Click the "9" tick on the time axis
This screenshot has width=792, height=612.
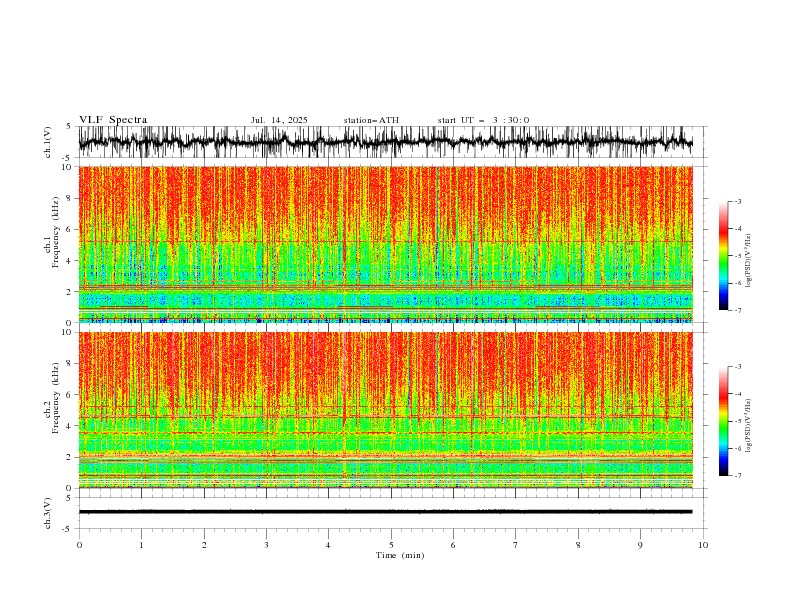point(640,545)
